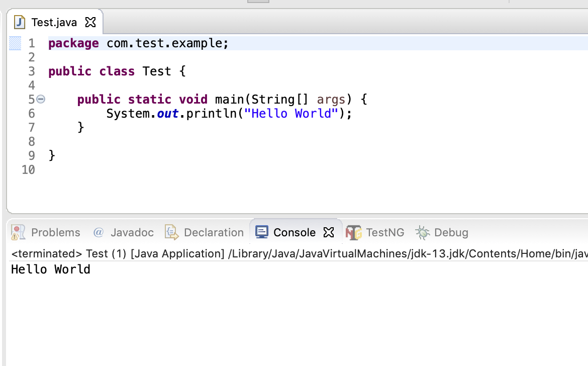This screenshot has width=588, height=366.
Task: Switch to the Declaration tab
Action: 213,232
